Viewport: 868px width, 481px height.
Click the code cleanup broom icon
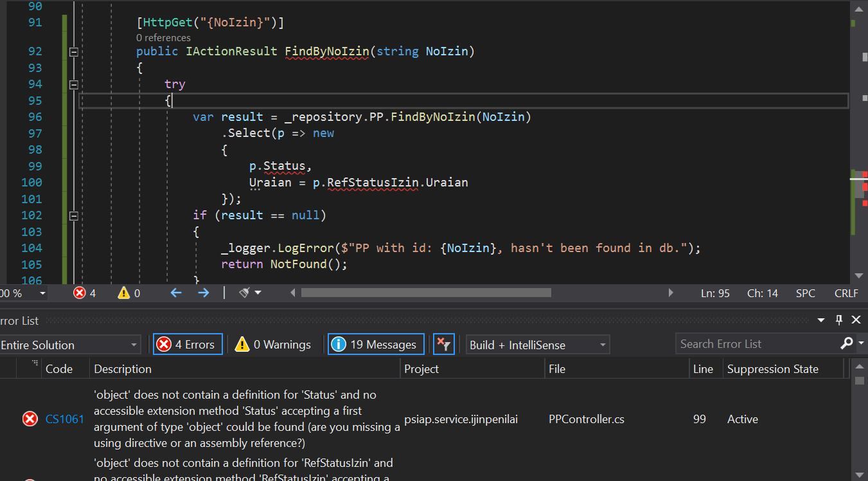pyautogui.click(x=244, y=293)
